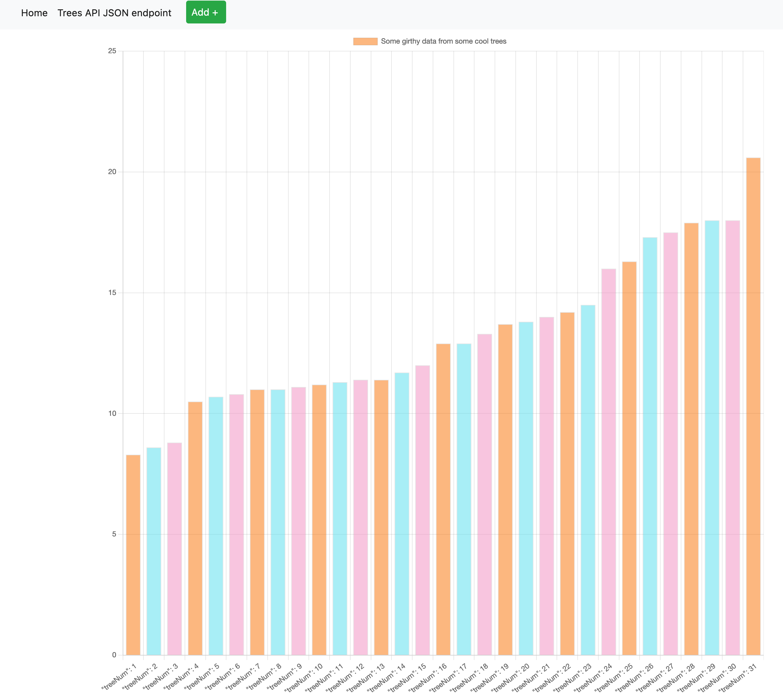Select the pink bar for treeNum 24
The width and height of the screenshot is (783, 700).
click(x=609, y=462)
